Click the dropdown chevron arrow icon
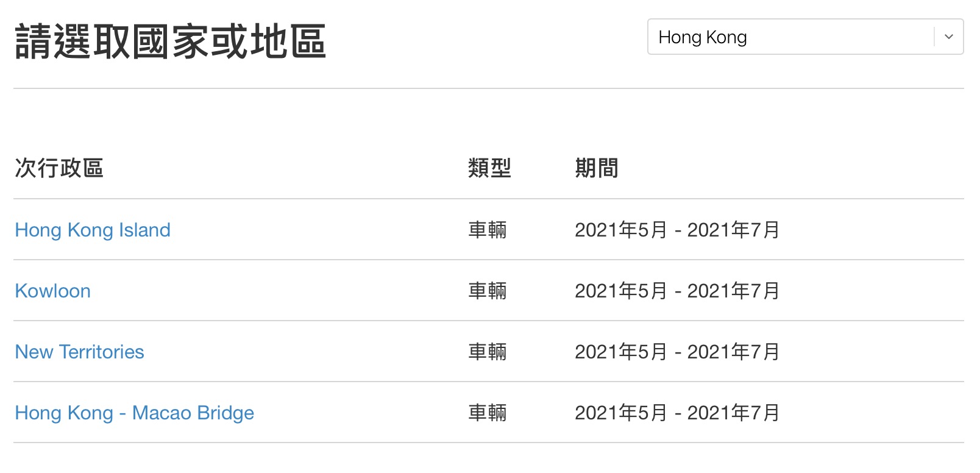The height and width of the screenshot is (473, 980). (948, 37)
